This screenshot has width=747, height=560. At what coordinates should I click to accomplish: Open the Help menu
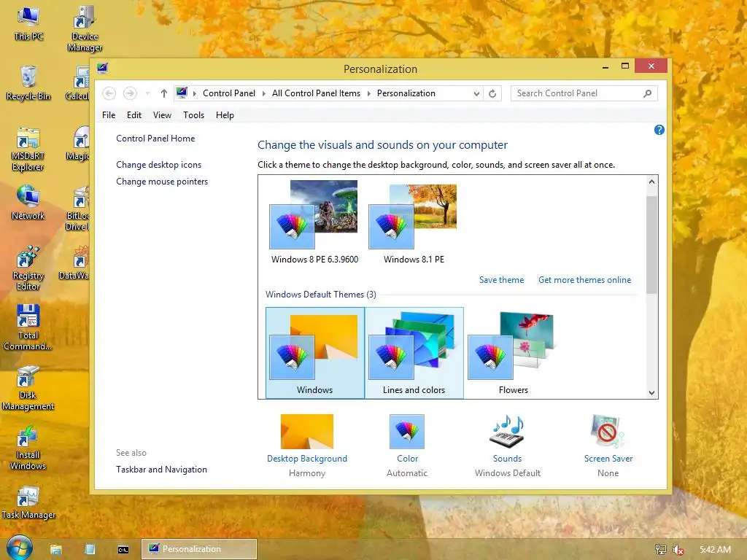(x=225, y=115)
